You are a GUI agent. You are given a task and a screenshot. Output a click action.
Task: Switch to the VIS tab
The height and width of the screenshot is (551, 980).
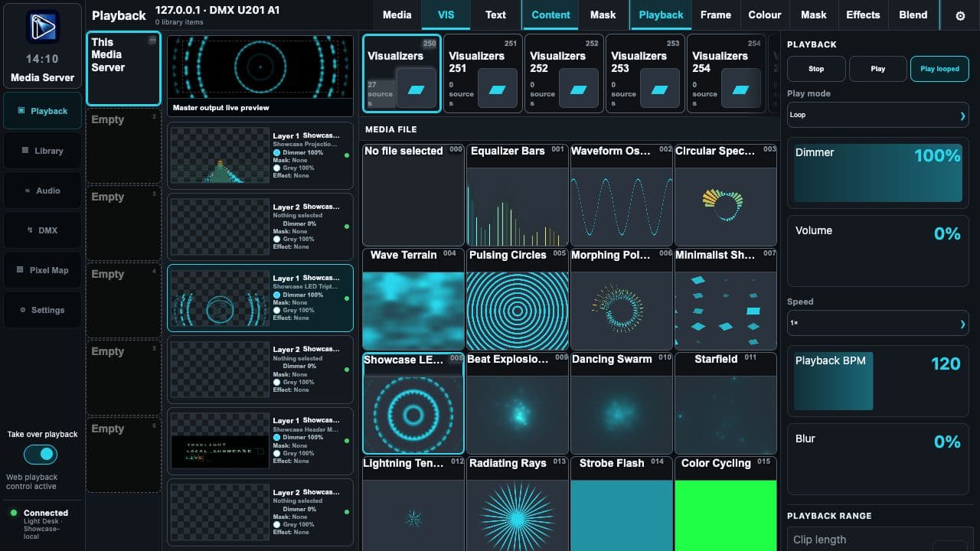point(446,15)
